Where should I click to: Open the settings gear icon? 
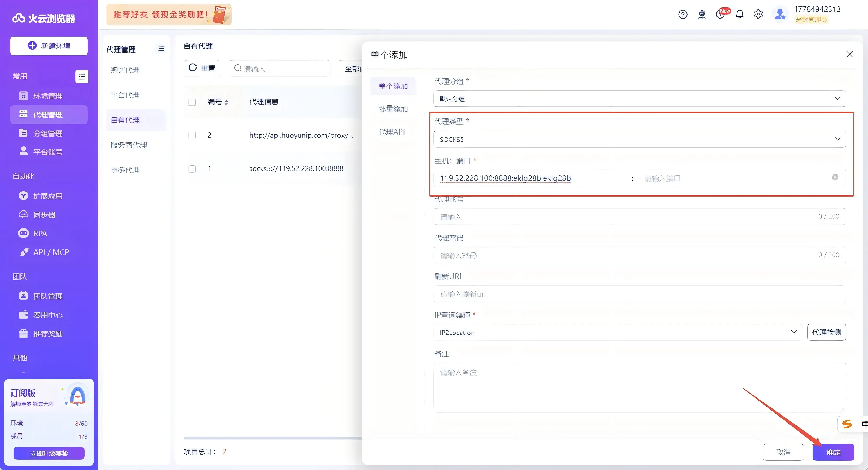[x=758, y=15]
